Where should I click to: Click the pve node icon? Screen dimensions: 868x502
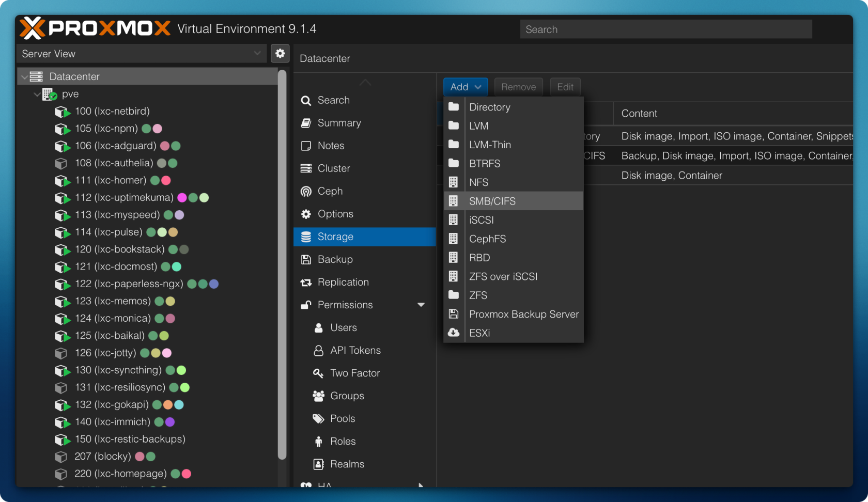[50, 95]
